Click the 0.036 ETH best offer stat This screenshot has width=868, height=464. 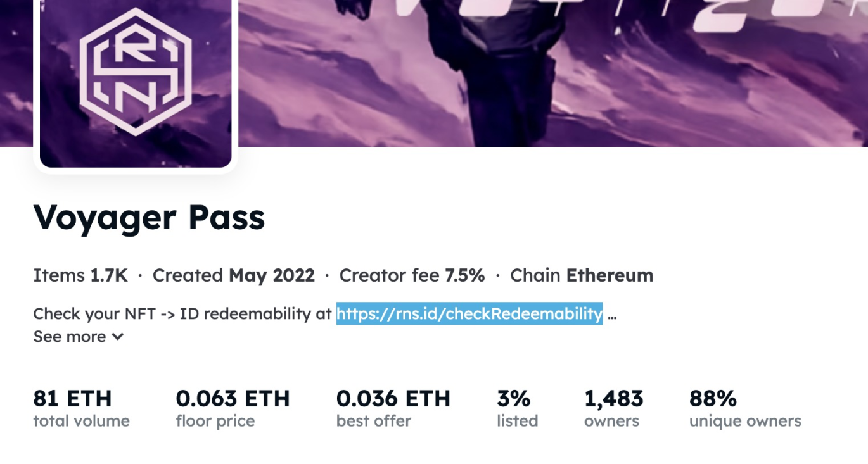pos(393,399)
